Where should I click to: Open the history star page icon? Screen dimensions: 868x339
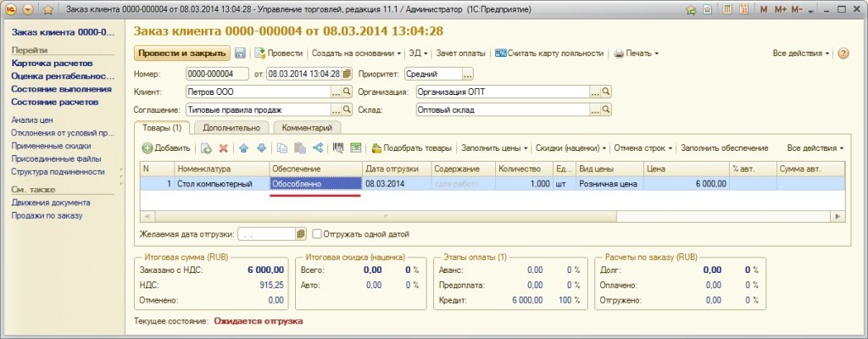coord(708,9)
